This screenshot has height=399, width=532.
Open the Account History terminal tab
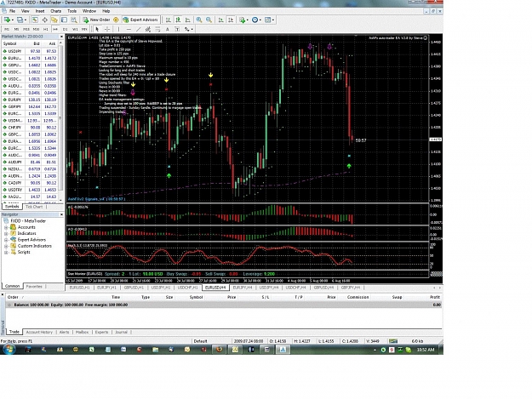coord(39,333)
